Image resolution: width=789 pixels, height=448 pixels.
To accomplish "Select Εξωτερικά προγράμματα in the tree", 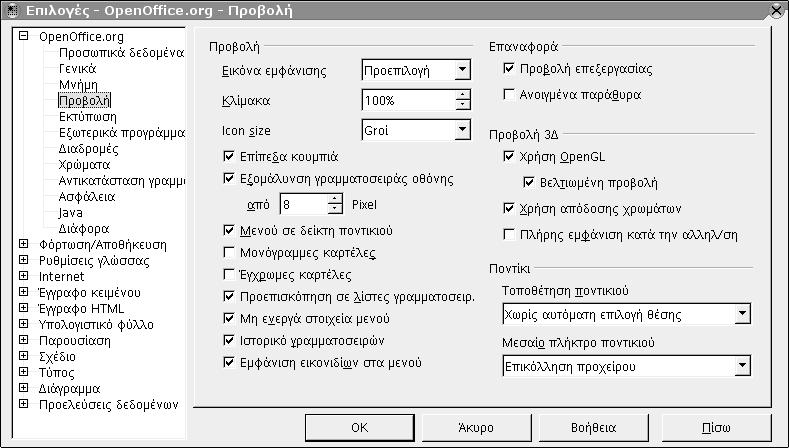I will coord(121,133).
